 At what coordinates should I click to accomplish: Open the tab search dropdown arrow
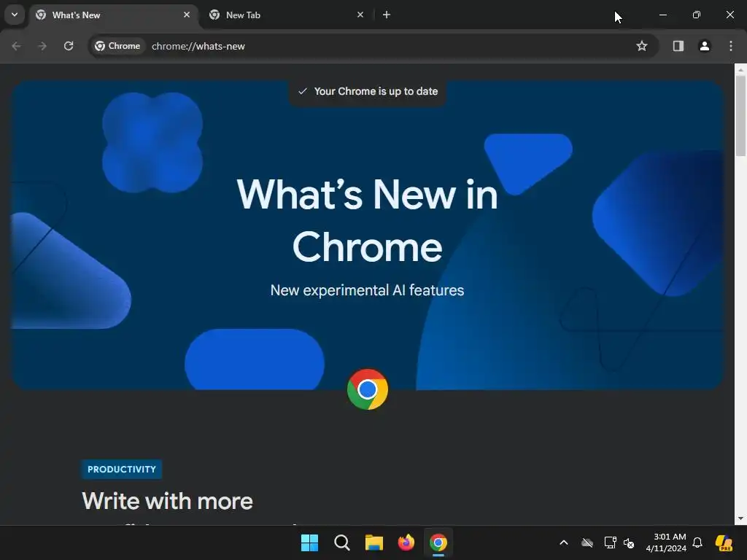point(15,15)
